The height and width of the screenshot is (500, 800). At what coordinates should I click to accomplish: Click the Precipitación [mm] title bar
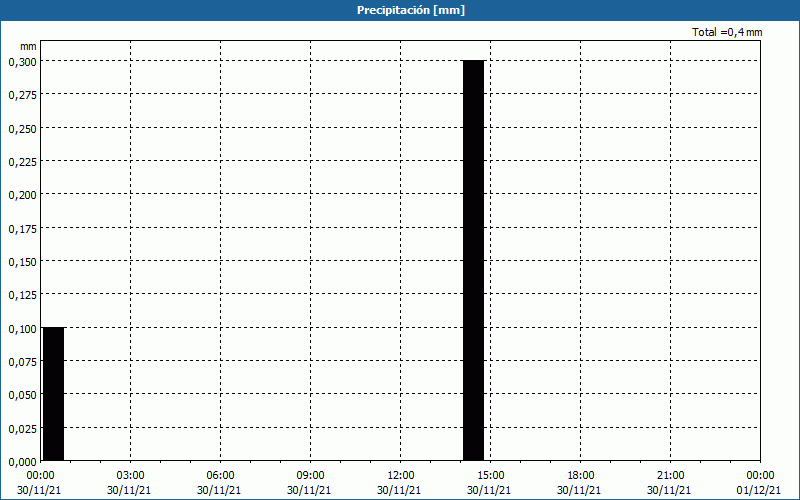[x=400, y=10]
